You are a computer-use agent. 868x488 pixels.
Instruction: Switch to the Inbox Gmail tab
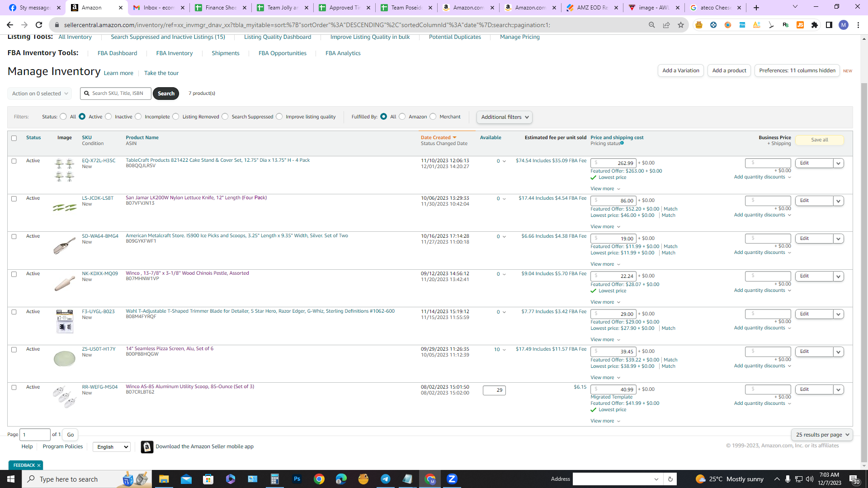pos(159,8)
